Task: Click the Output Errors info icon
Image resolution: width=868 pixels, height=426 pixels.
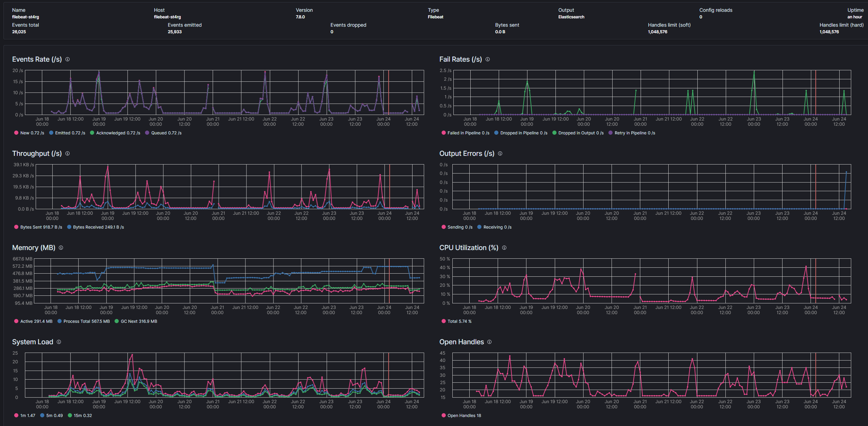Action: point(500,153)
